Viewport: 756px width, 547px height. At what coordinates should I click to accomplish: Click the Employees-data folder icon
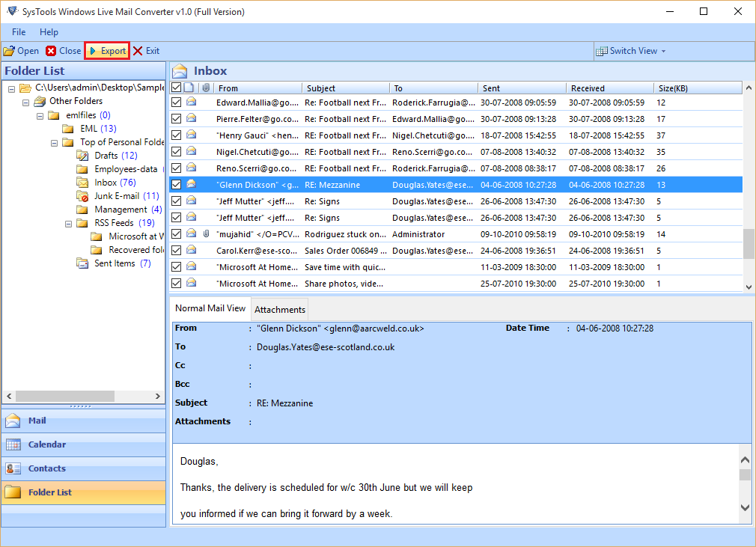82,169
